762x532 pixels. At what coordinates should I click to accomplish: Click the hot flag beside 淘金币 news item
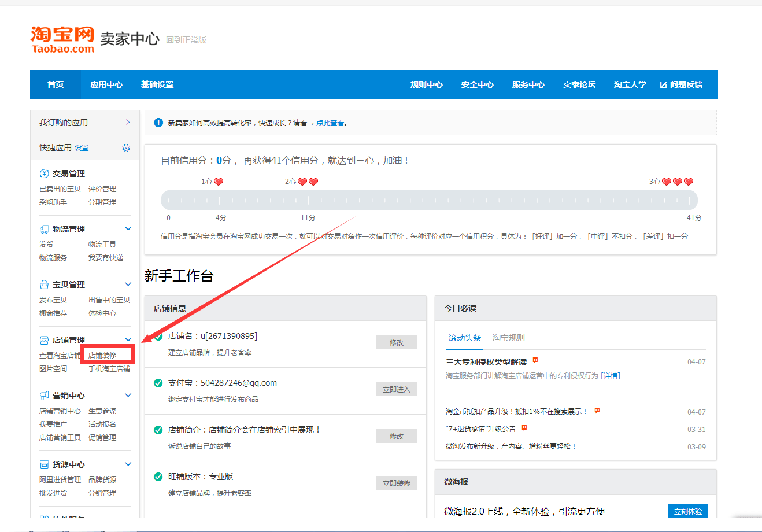click(x=597, y=410)
